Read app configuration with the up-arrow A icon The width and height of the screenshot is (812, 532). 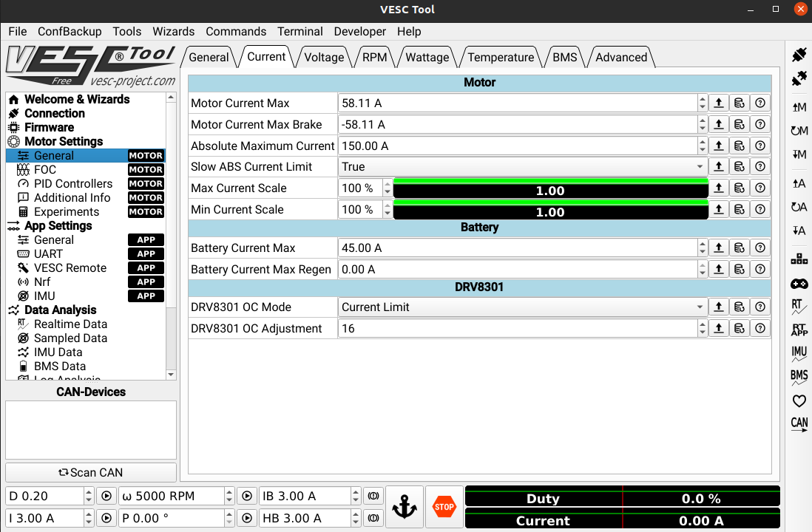point(799,183)
